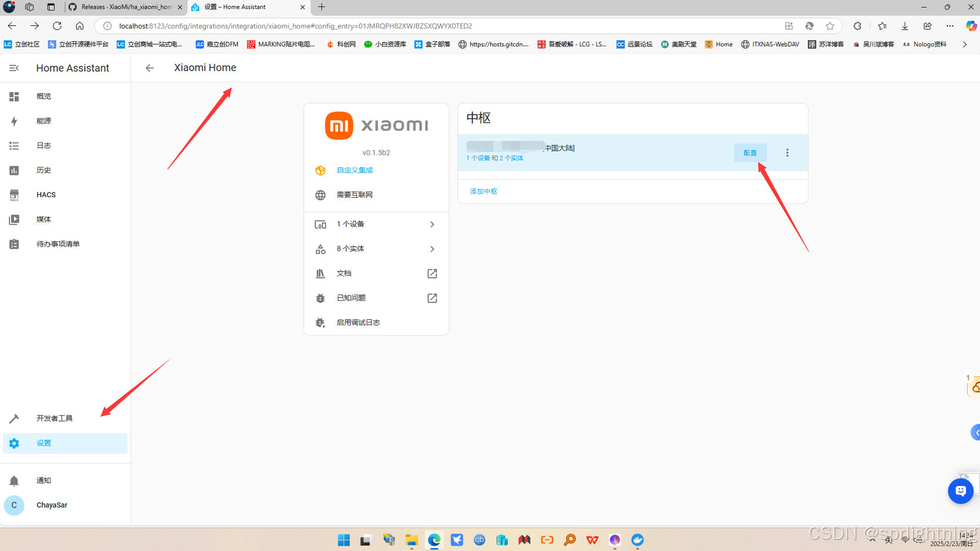Open File Explorer from taskbar
The width and height of the screenshot is (980, 551).
[x=412, y=540]
